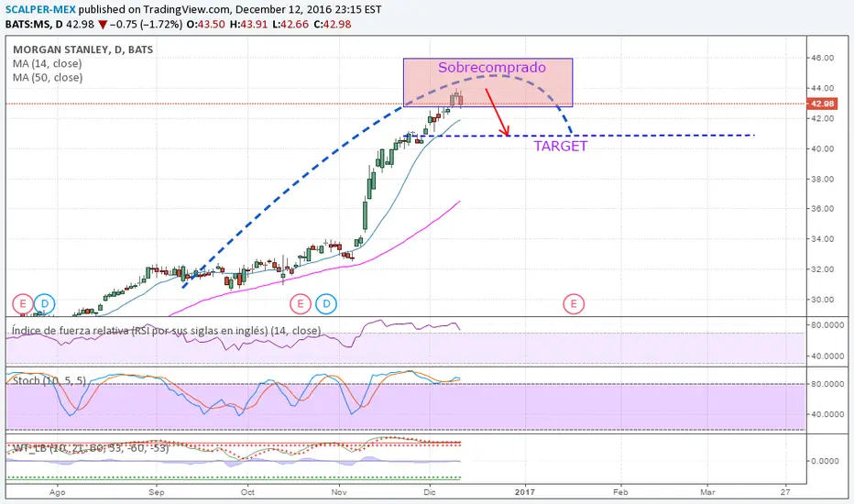Image resolution: width=854 pixels, height=504 pixels.
Task: Click the 36.00 price axis label
Action: pos(823,209)
